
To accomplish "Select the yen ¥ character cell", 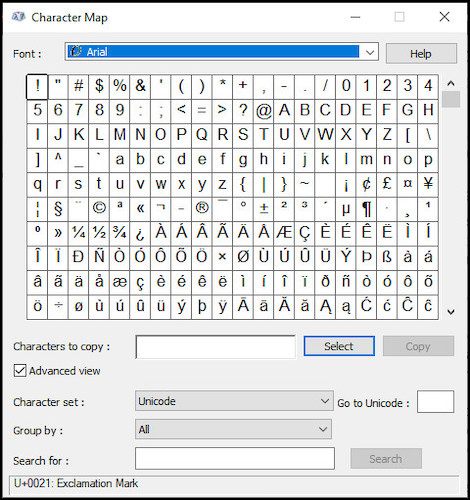I will click(x=428, y=184).
